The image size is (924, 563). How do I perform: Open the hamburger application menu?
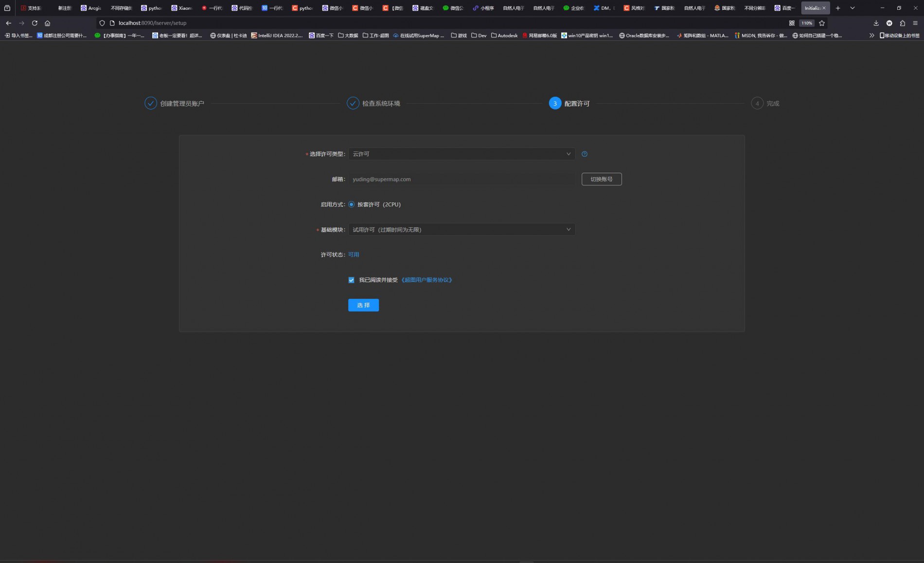[x=915, y=23]
